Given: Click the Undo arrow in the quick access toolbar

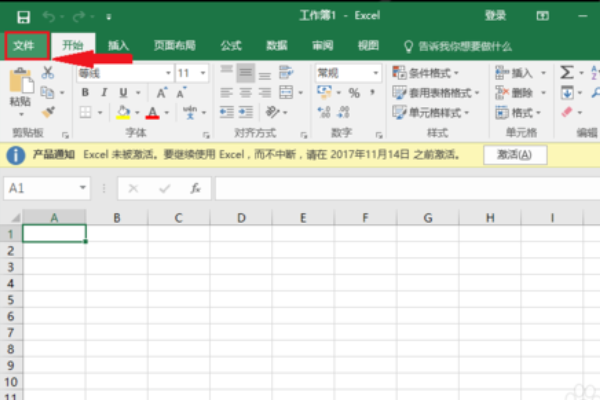Looking at the screenshot, I should coord(49,16).
